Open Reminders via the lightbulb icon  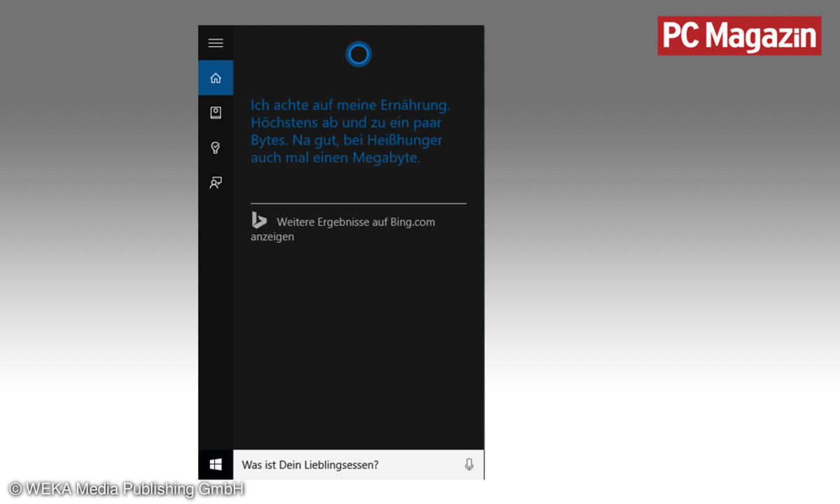(216, 148)
